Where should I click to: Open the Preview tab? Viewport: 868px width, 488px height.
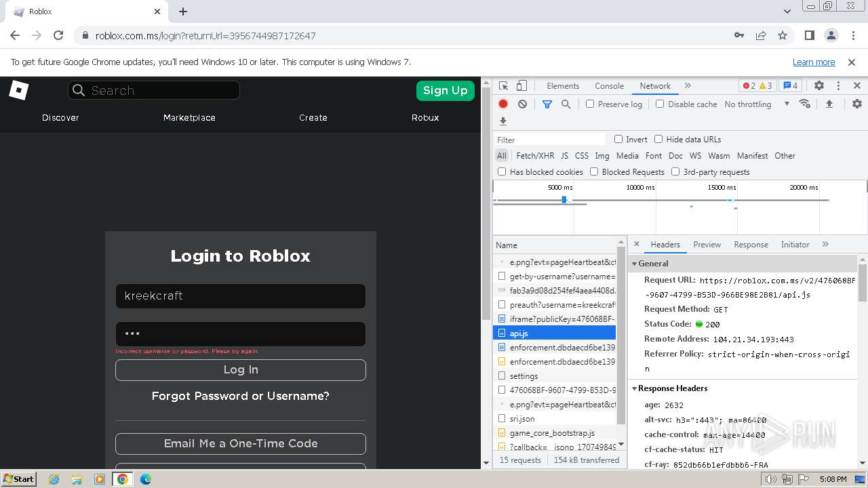click(x=707, y=245)
